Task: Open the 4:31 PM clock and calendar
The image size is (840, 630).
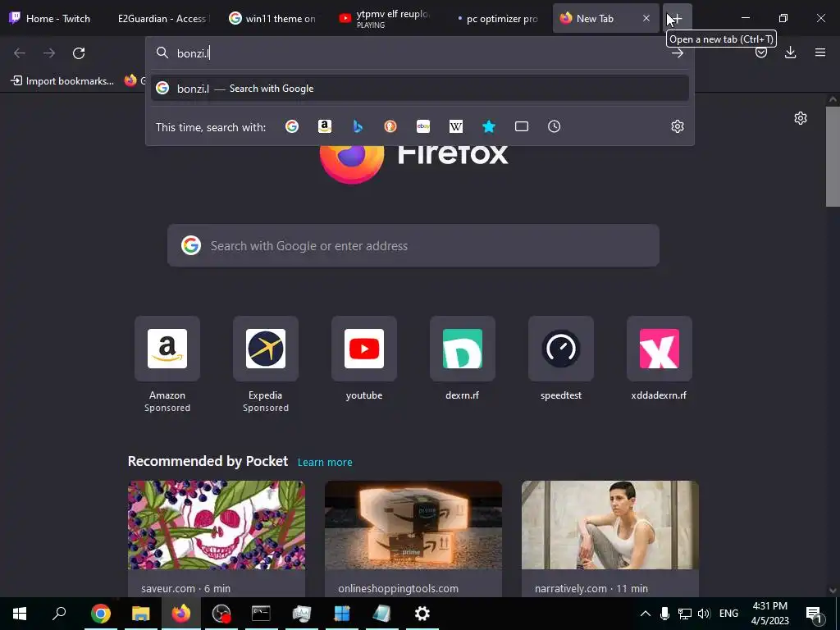Action: [769, 614]
